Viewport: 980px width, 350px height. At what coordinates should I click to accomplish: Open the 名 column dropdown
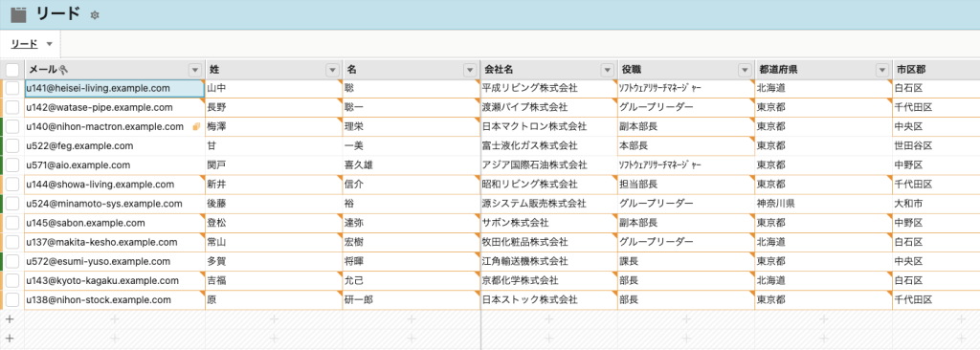click(x=469, y=70)
